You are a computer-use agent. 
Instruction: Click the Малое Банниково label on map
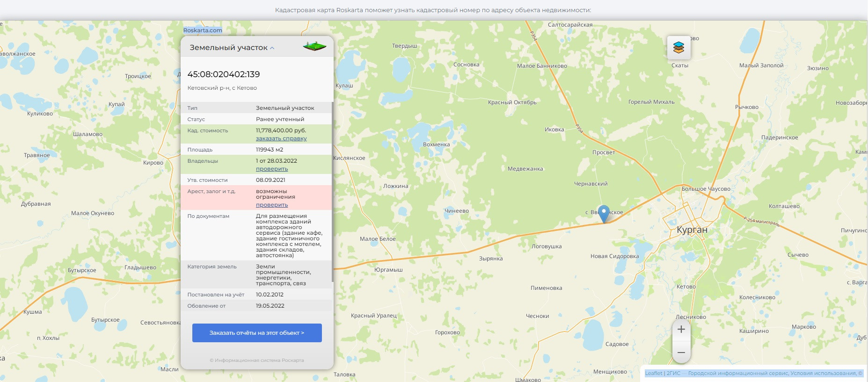coord(542,66)
